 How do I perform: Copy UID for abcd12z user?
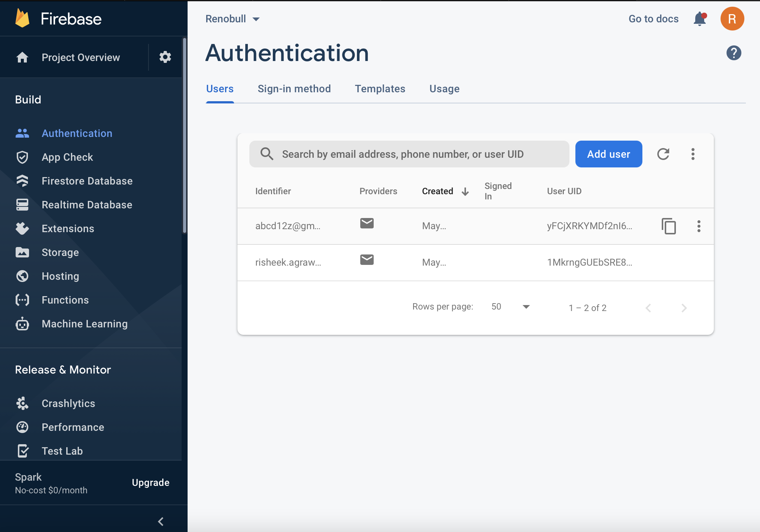[x=669, y=226]
